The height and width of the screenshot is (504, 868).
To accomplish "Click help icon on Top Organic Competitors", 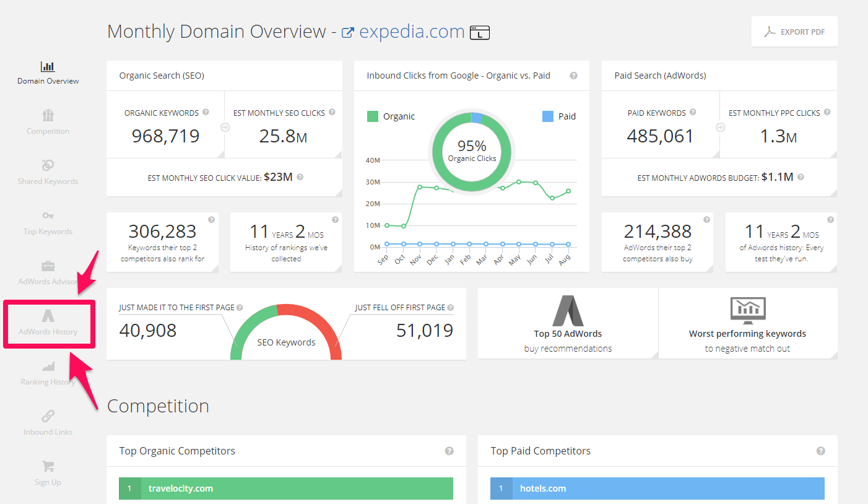I will click(x=449, y=451).
